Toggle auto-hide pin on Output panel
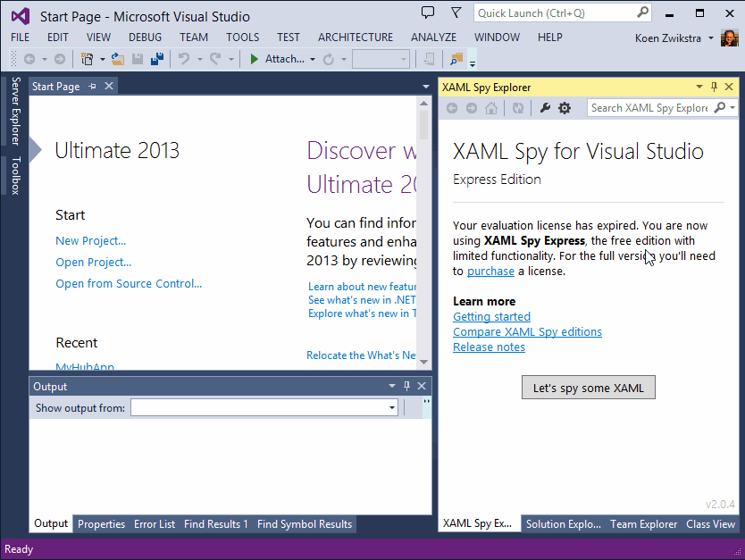 point(406,386)
